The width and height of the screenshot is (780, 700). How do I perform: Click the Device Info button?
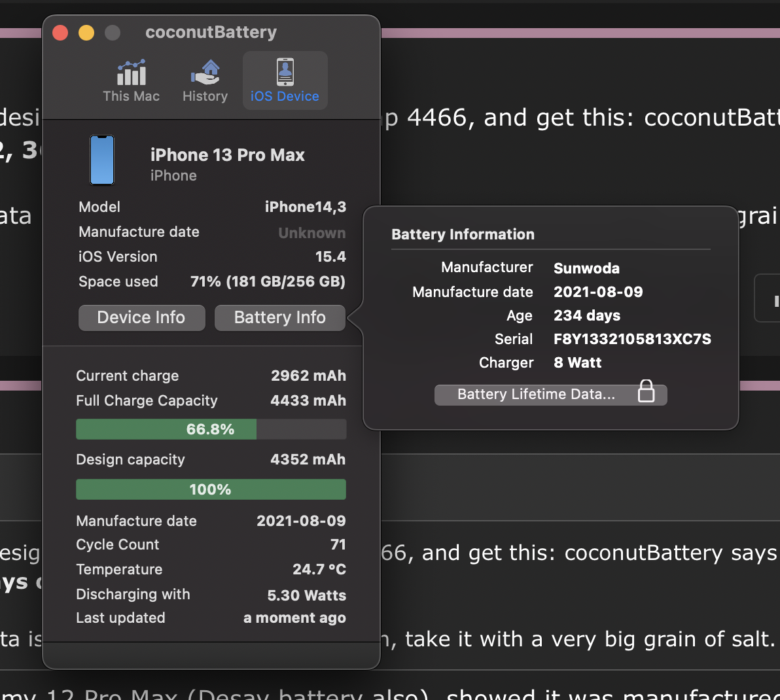tap(142, 318)
